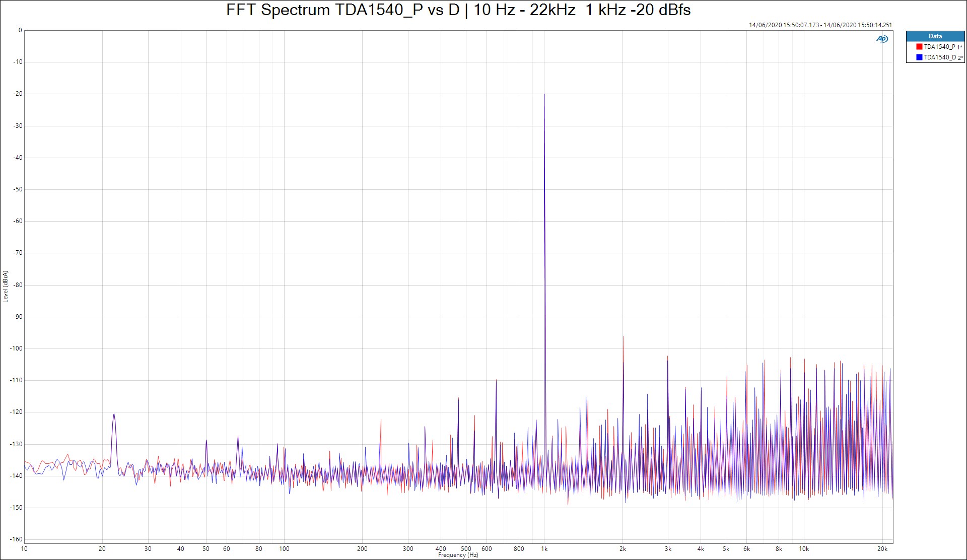Select the TDA1540_D legend entry label

(939, 57)
